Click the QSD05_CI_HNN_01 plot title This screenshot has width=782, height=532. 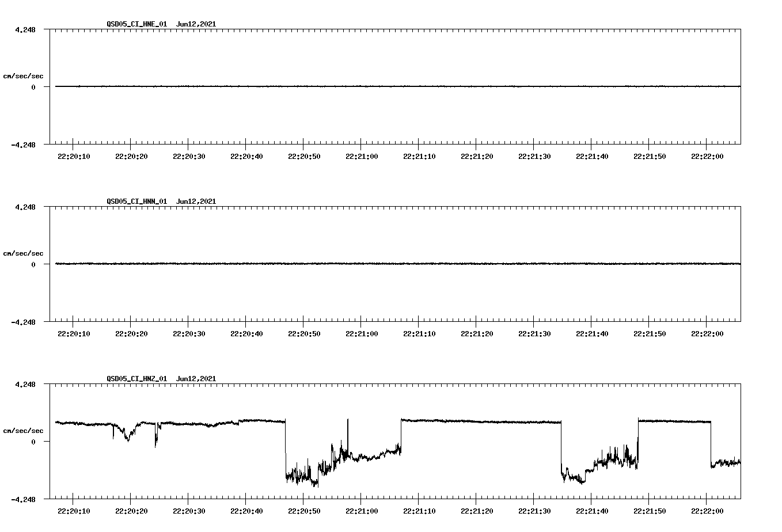pyautogui.click(x=161, y=202)
